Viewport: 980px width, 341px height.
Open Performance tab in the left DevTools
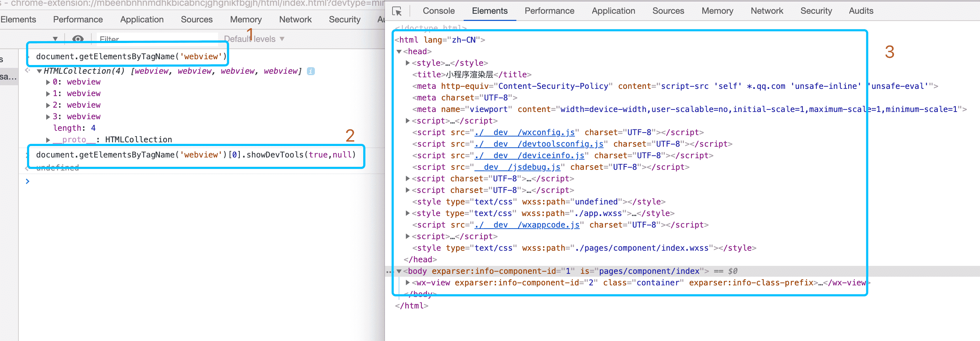pyautogui.click(x=78, y=20)
